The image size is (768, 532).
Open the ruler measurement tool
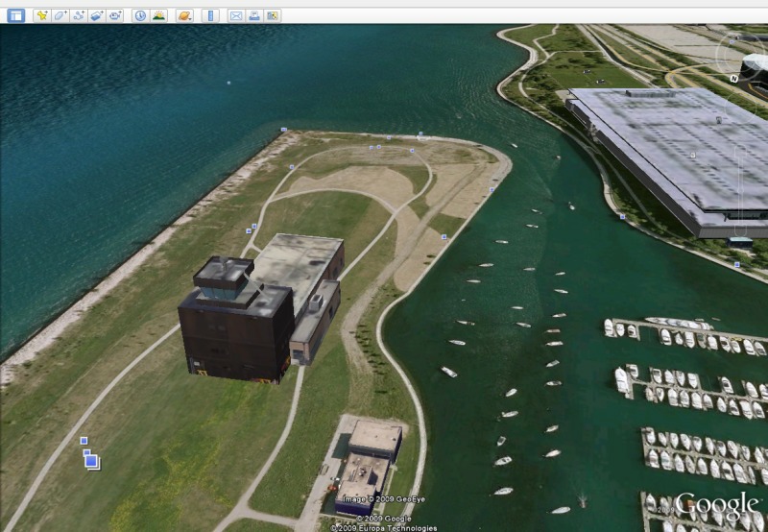(210, 15)
